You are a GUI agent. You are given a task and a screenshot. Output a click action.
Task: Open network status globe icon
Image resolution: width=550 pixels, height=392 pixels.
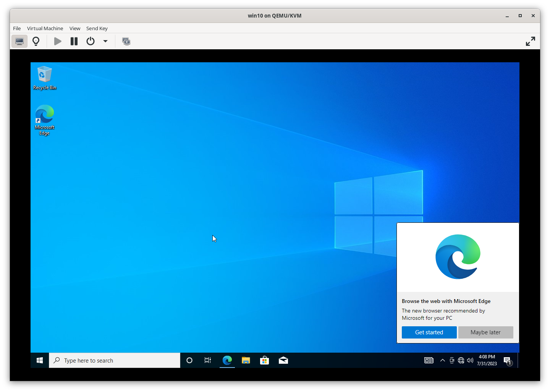[x=461, y=360]
